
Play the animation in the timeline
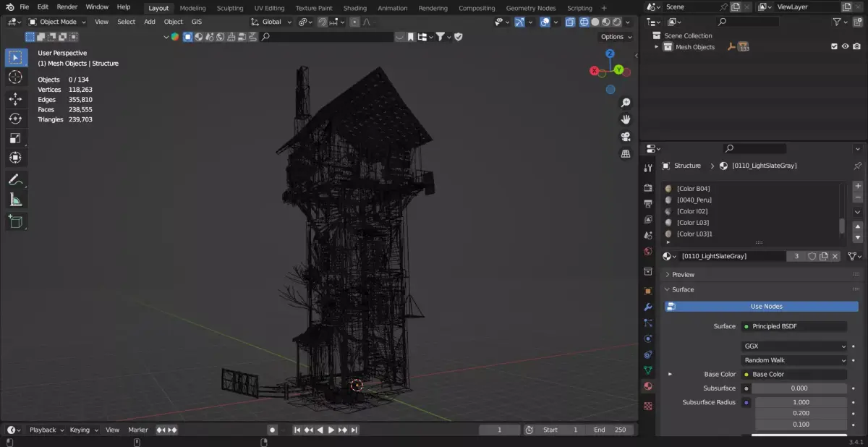coord(331,430)
